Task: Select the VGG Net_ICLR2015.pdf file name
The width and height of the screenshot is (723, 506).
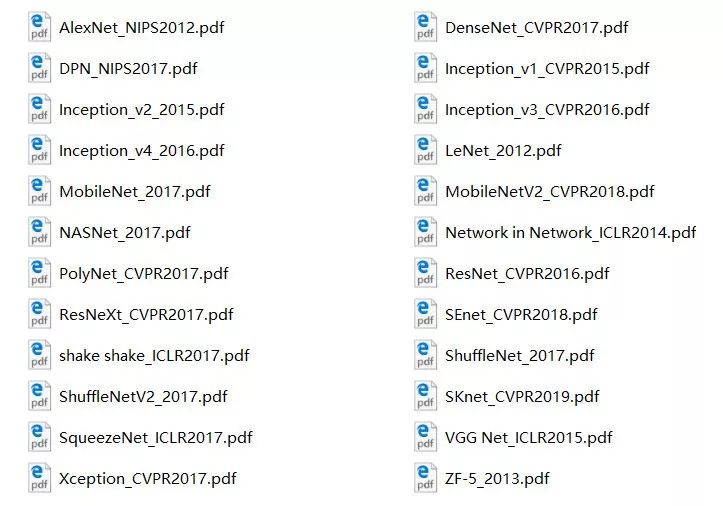Action: [x=528, y=438]
